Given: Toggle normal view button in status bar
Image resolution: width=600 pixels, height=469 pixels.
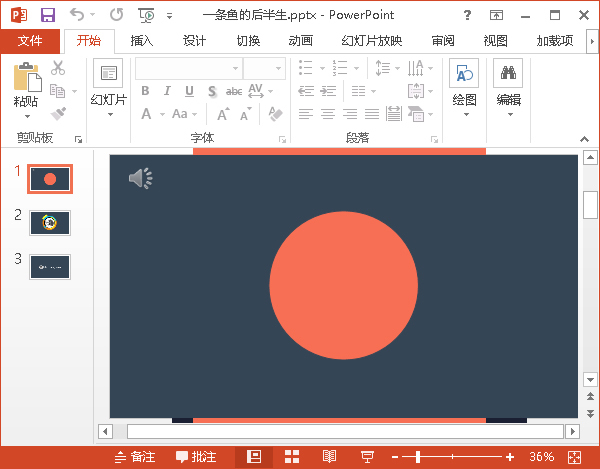Looking at the screenshot, I should click(x=254, y=457).
